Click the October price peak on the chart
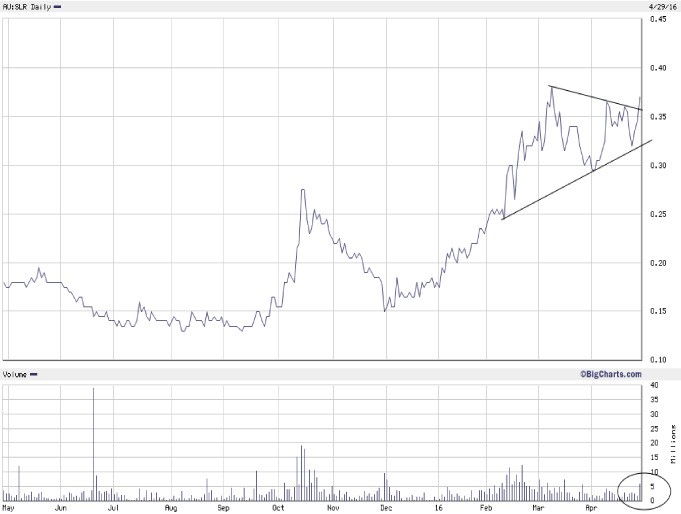The height and width of the screenshot is (514, 681). click(x=303, y=189)
